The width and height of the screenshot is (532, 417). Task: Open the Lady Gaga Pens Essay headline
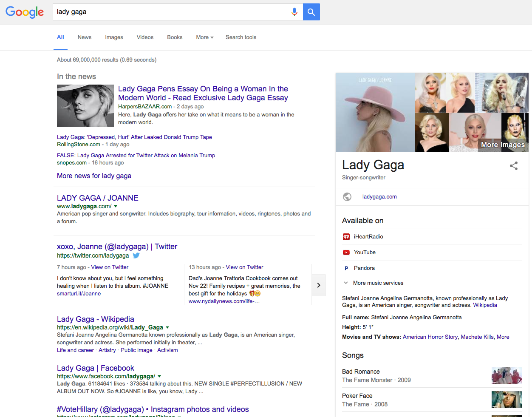pyautogui.click(x=203, y=93)
